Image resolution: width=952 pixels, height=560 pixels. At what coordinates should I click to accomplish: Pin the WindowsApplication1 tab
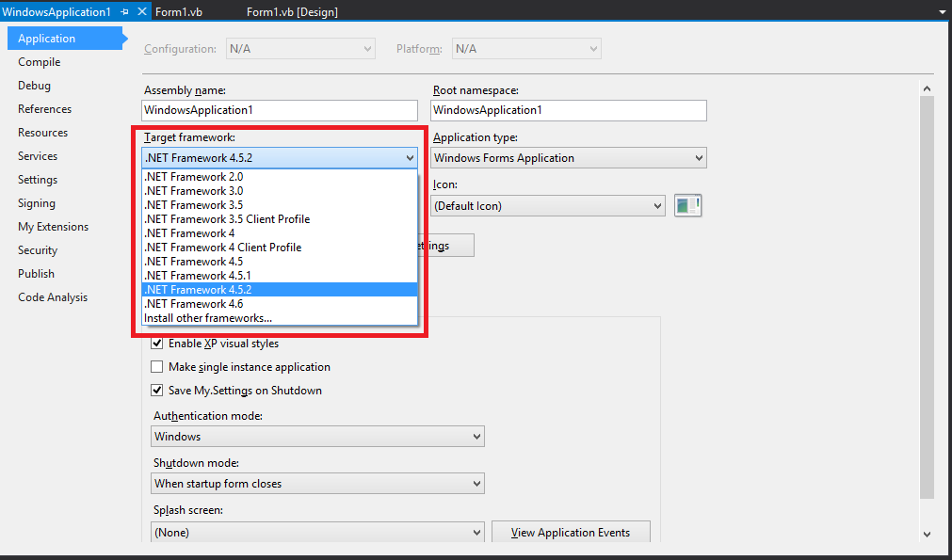[x=124, y=11]
